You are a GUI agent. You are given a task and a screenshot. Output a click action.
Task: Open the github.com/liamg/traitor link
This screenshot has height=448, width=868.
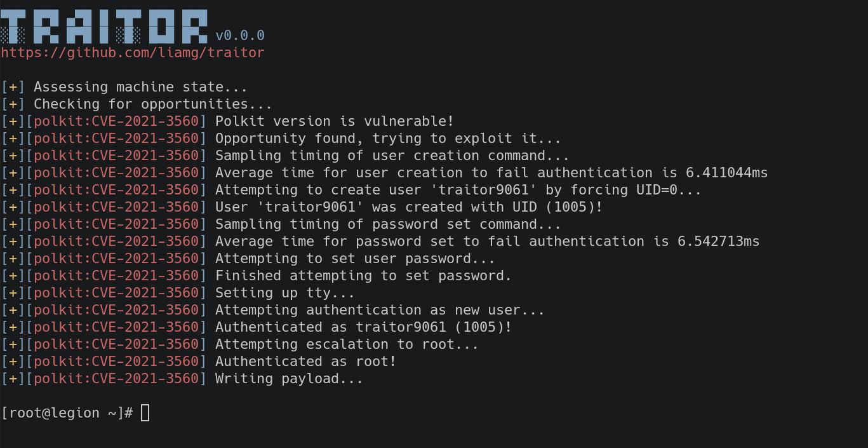(132, 53)
